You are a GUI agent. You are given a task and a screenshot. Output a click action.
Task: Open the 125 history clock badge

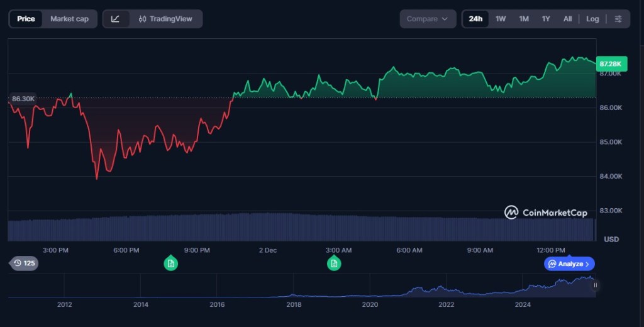coord(24,263)
